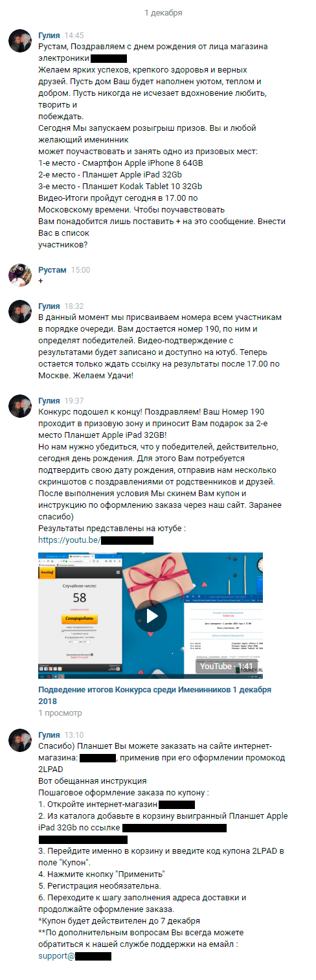Click sender name Рустам
316x980 pixels.
52,270
